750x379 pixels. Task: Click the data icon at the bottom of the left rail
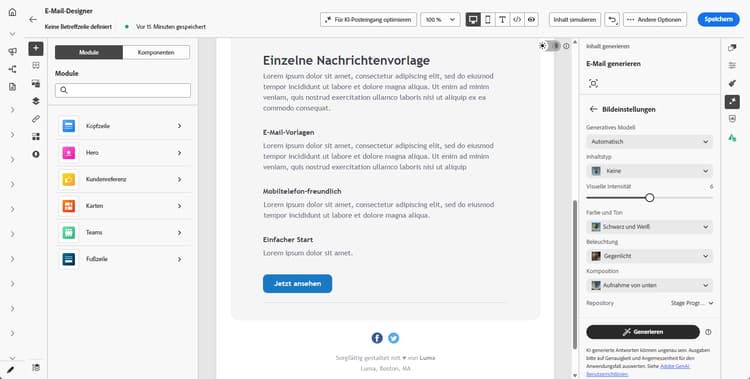coord(36,368)
